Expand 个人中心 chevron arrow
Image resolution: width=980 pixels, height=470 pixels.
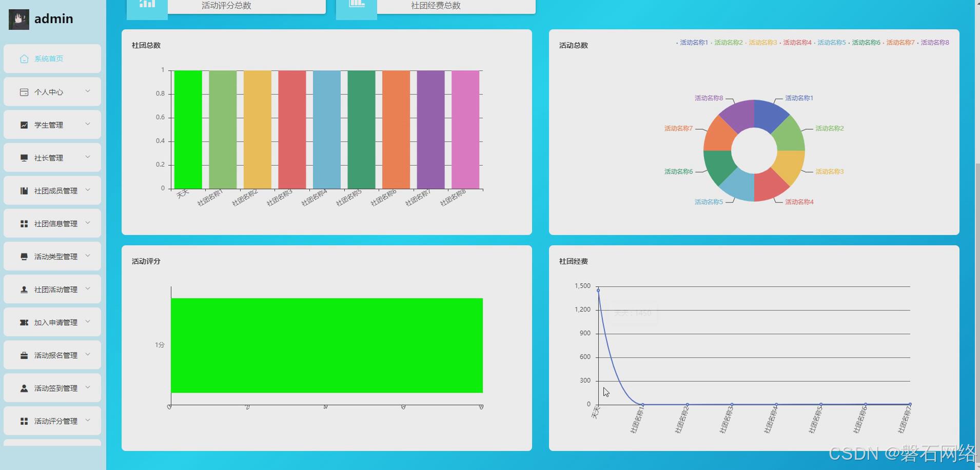(x=88, y=91)
